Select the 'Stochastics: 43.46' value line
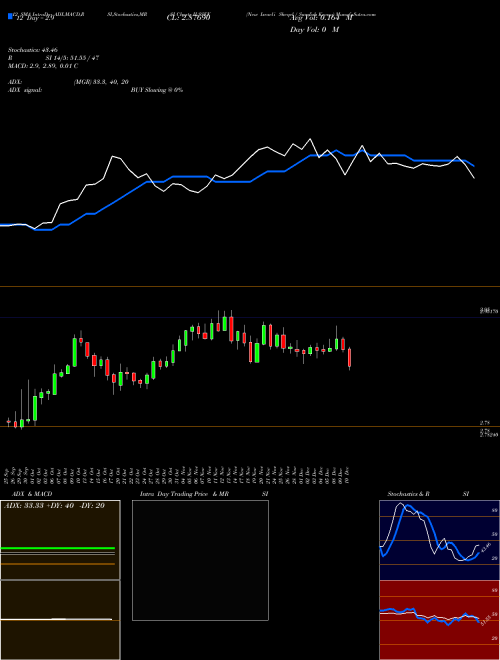 pyautogui.click(x=32, y=50)
